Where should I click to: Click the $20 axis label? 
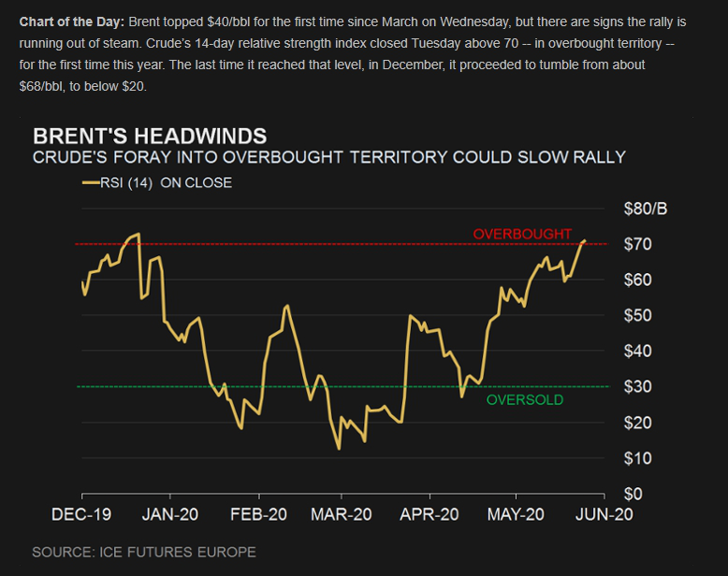(637, 423)
